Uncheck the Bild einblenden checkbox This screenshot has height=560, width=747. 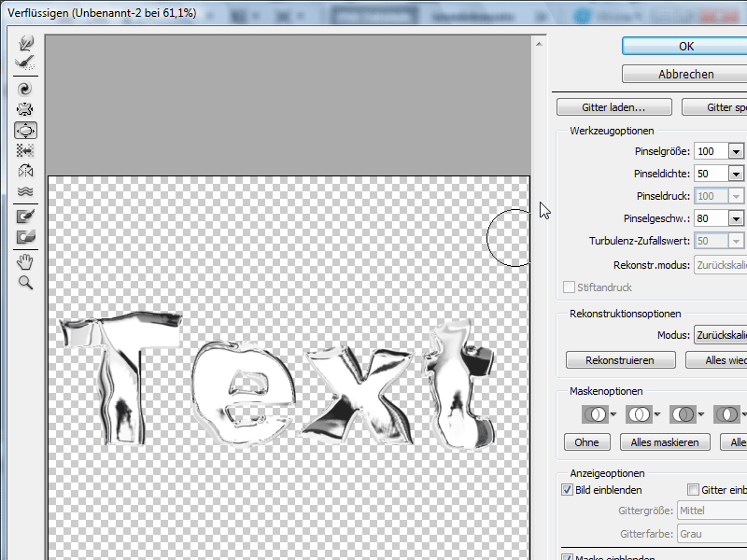567,489
